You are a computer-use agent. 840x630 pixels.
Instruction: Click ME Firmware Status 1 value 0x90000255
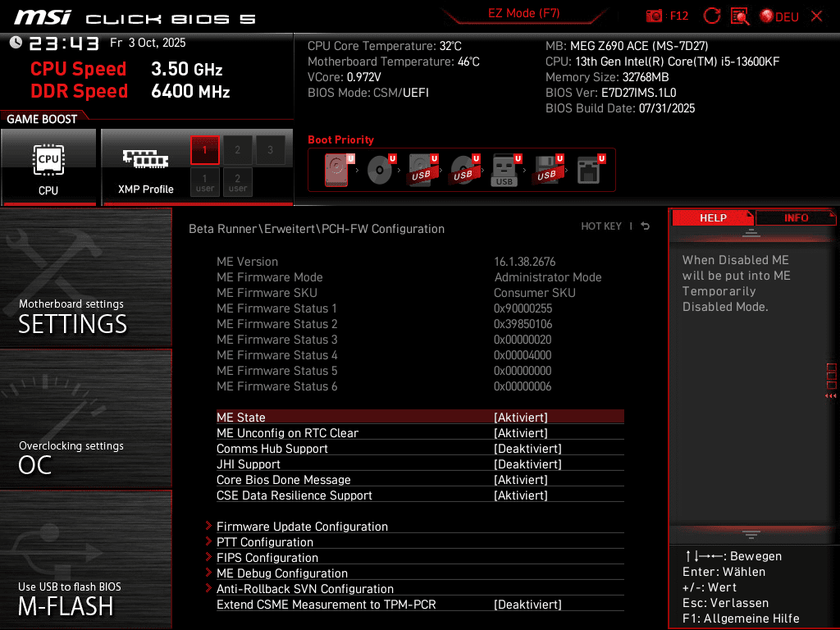pos(523,308)
